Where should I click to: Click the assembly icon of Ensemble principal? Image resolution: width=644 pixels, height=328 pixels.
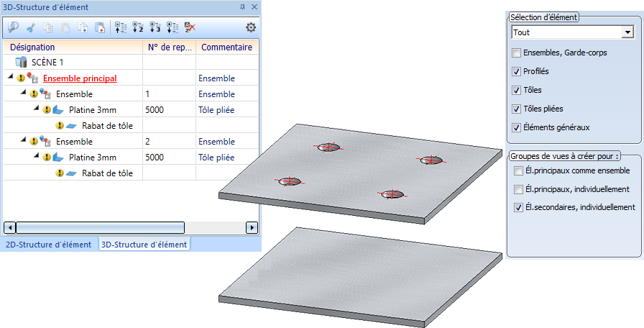(x=33, y=78)
